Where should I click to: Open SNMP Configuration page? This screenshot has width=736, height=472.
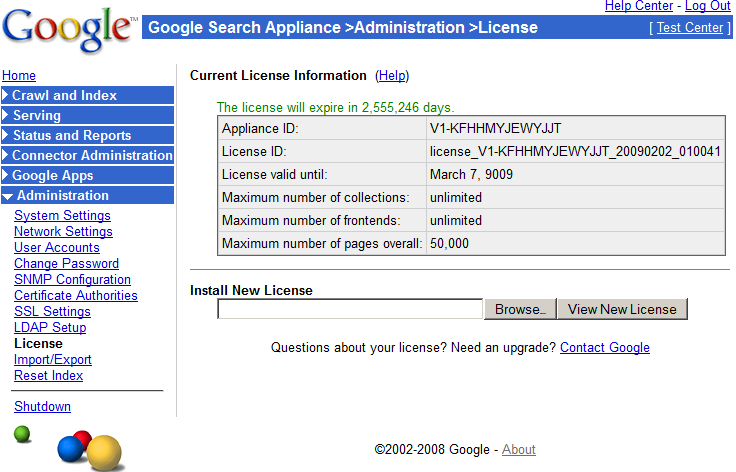(72, 279)
